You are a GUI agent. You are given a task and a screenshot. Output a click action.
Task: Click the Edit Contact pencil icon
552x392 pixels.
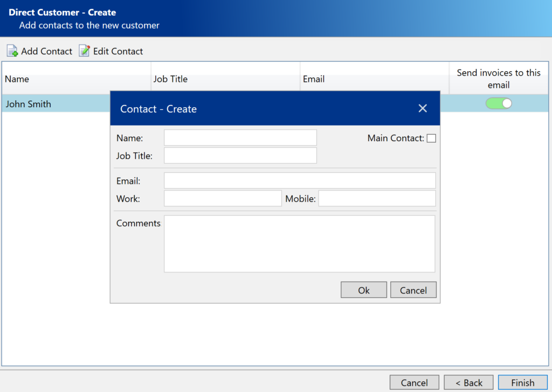click(x=85, y=51)
